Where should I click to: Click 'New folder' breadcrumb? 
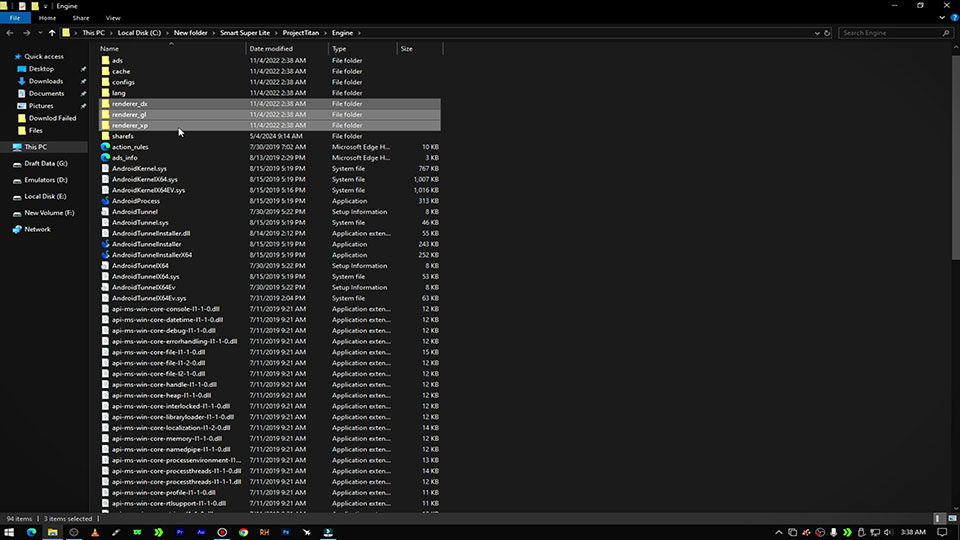point(190,33)
